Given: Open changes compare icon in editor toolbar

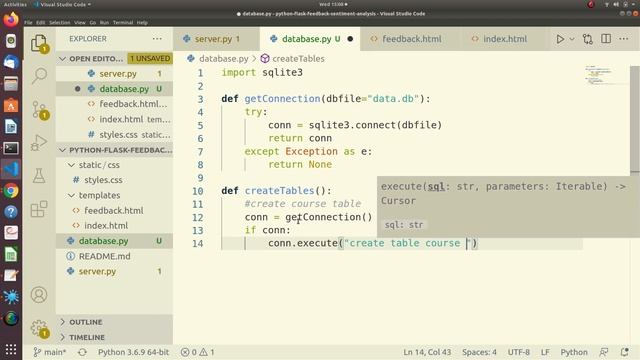Looking at the screenshot, I should (588, 39).
